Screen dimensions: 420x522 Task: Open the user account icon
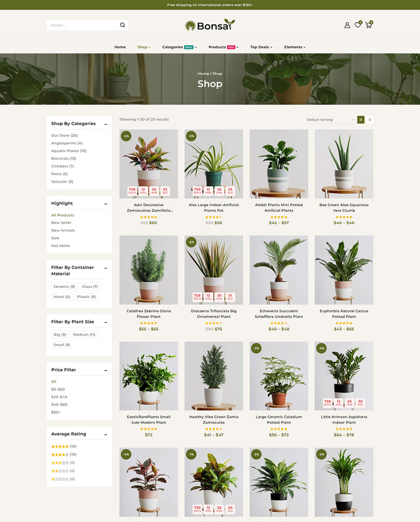347,25
